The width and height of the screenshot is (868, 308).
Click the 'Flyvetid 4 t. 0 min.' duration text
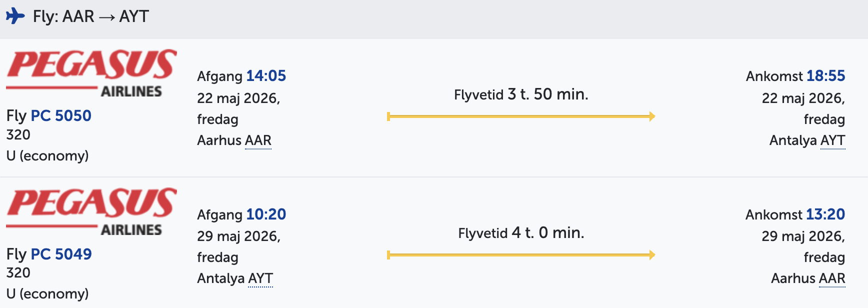tap(521, 233)
